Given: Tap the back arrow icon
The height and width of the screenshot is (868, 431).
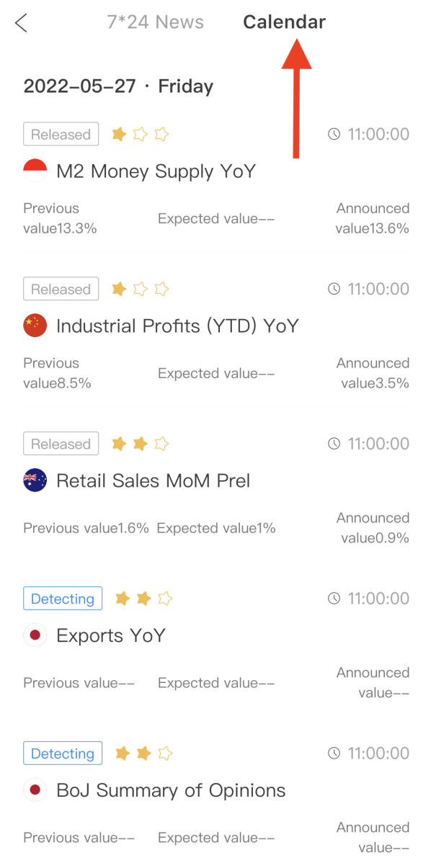Looking at the screenshot, I should pyautogui.click(x=21, y=23).
